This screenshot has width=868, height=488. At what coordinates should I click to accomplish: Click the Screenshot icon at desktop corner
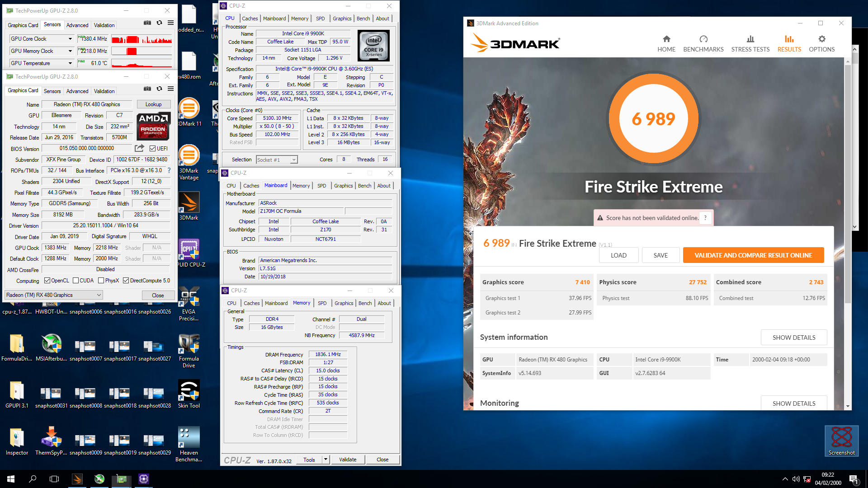[x=841, y=441]
